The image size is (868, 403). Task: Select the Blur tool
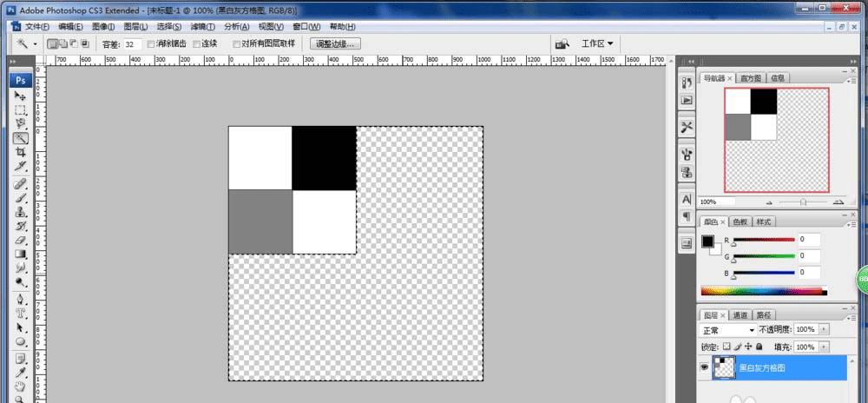21,268
